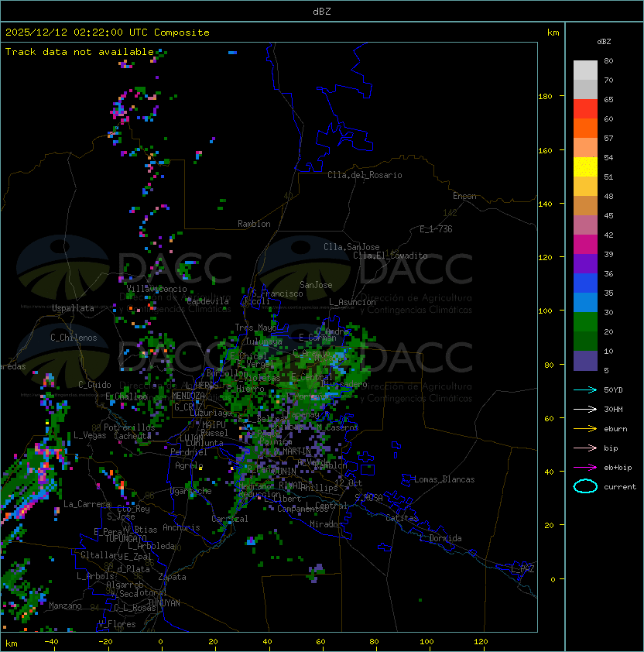Click the MENDOZA city label
644x652 pixels.
[x=188, y=396]
